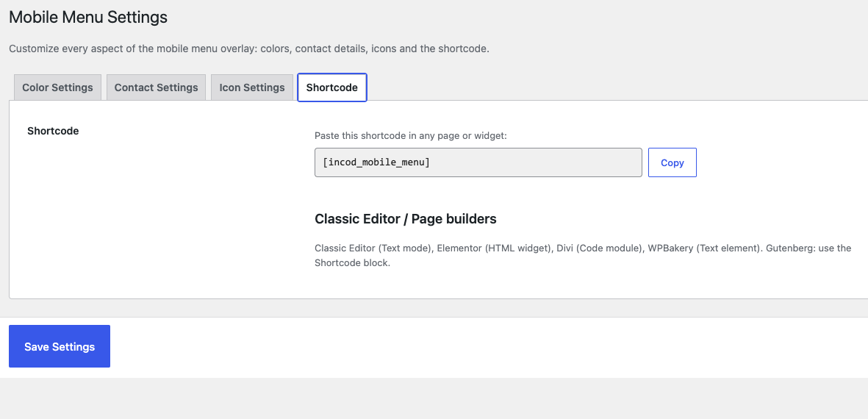Select the Icon Settings tab

pyautogui.click(x=252, y=87)
